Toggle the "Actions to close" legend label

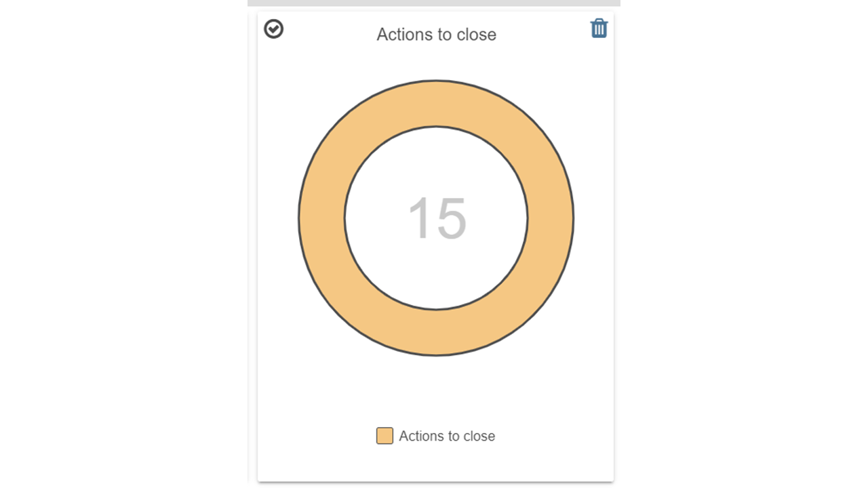pos(447,436)
